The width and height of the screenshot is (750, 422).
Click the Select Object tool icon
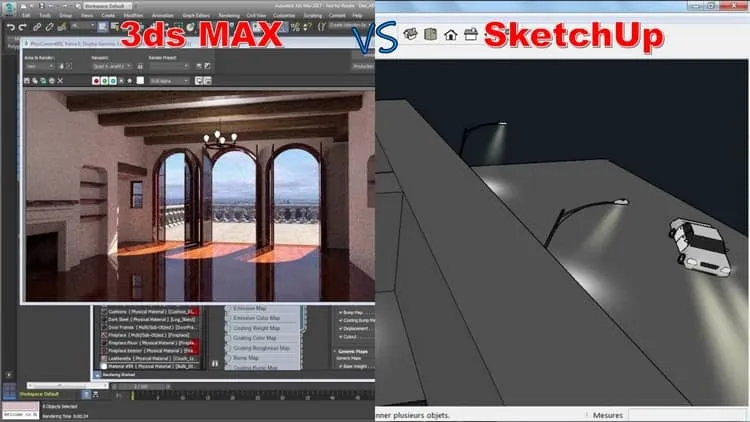[102, 27]
